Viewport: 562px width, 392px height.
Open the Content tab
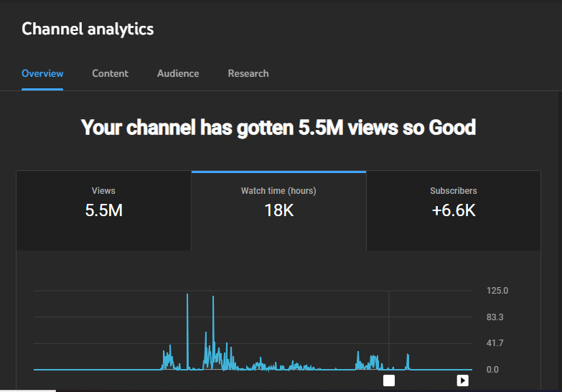[x=110, y=73]
